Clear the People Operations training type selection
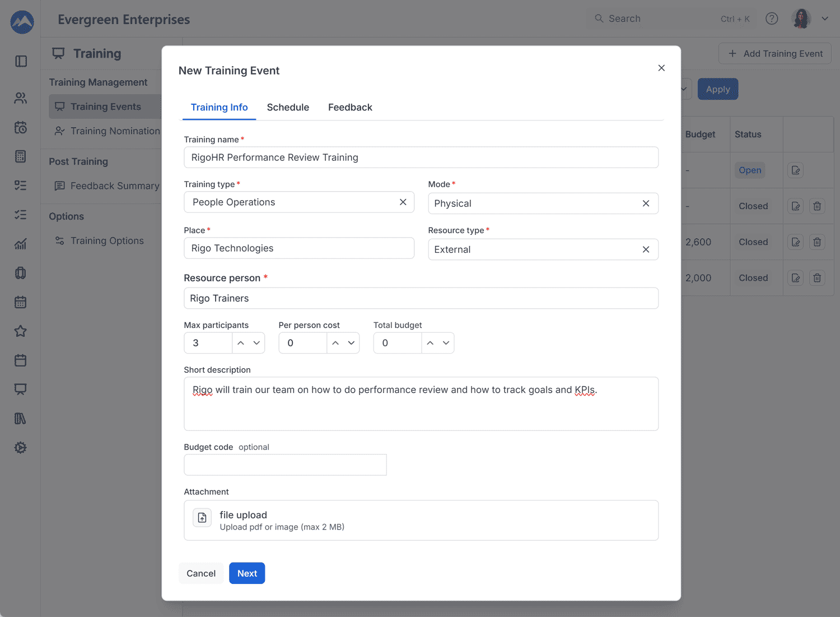This screenshot has height=617, width=840. click(x=403, y=202)
